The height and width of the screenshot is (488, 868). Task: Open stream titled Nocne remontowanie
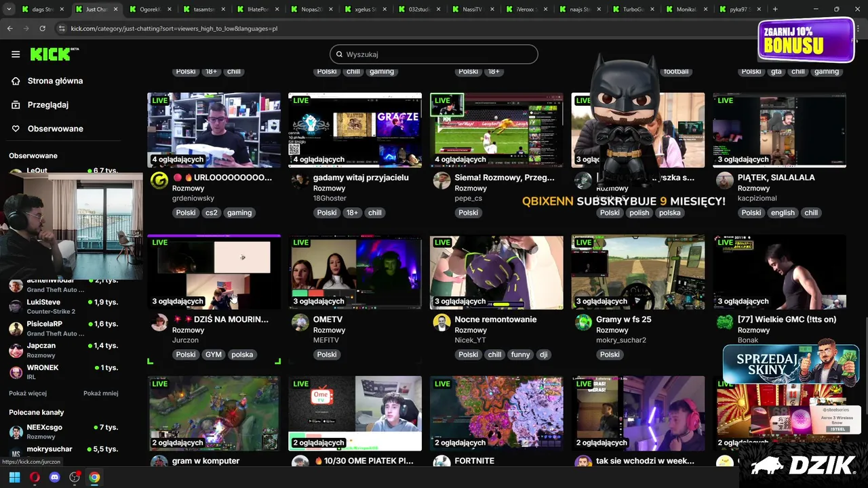coord(496,319)
